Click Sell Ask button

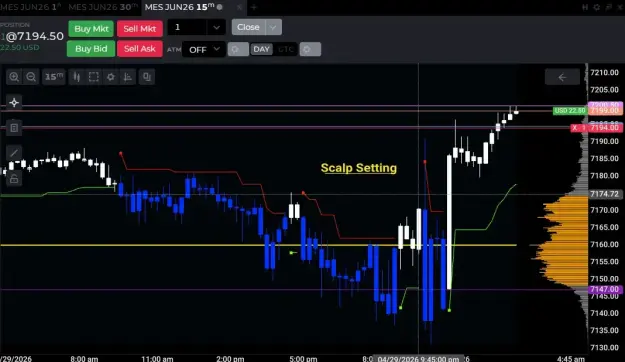[140, 49]
